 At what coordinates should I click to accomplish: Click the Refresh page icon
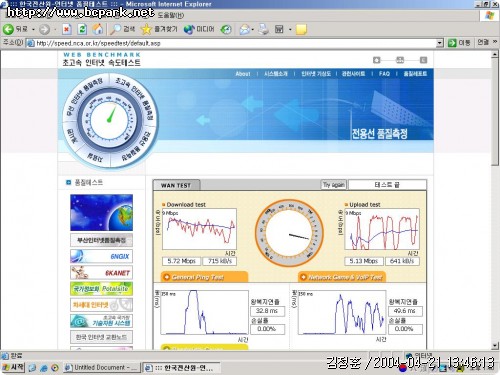[82, 29]
